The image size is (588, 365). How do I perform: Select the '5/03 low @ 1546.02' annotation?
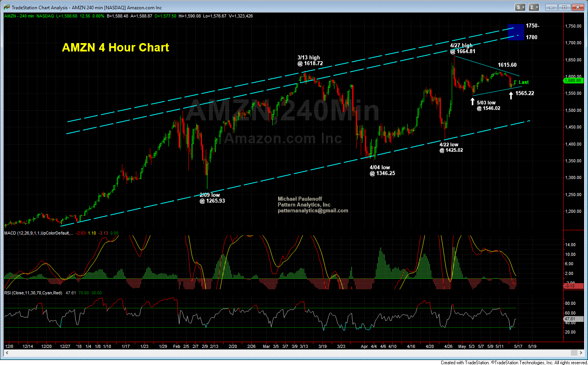[488, 106]
